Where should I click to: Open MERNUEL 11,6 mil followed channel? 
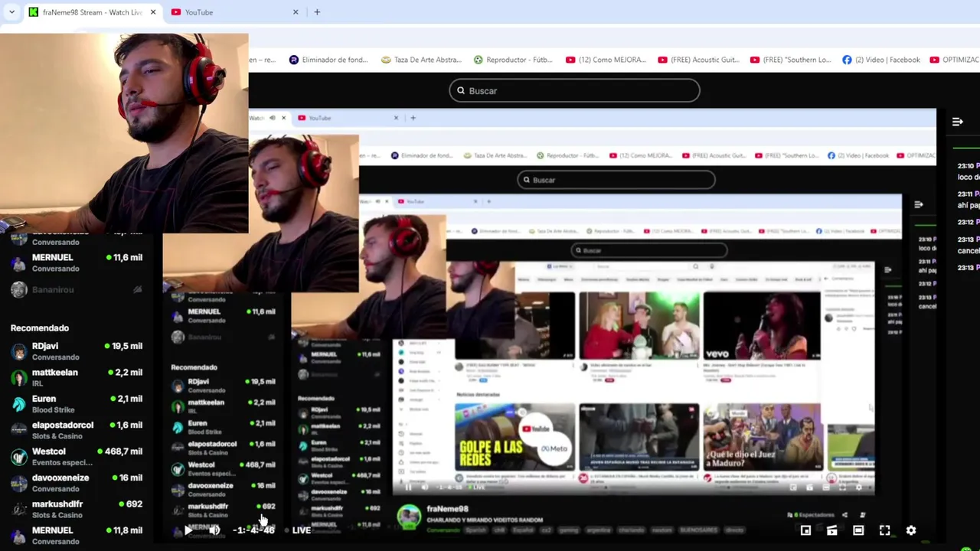pyautogui.click(x=77, y=262)
